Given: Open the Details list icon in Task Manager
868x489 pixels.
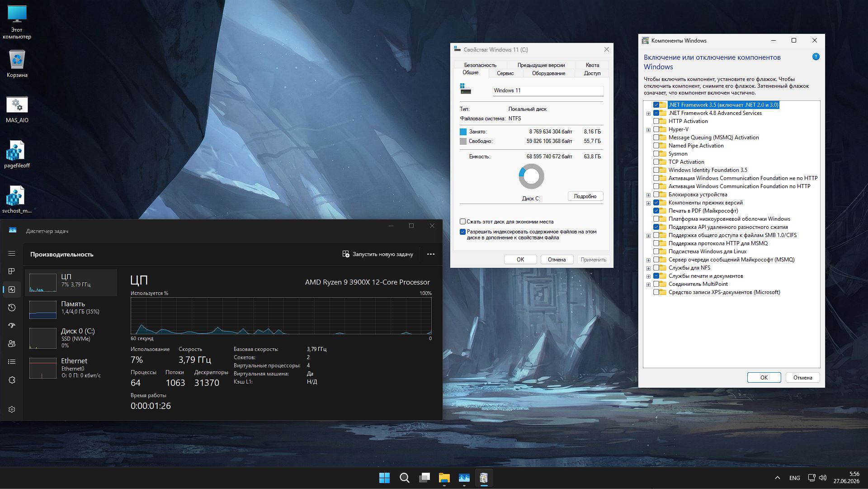Looking at the screenshot, I should (x=12, y=362).
